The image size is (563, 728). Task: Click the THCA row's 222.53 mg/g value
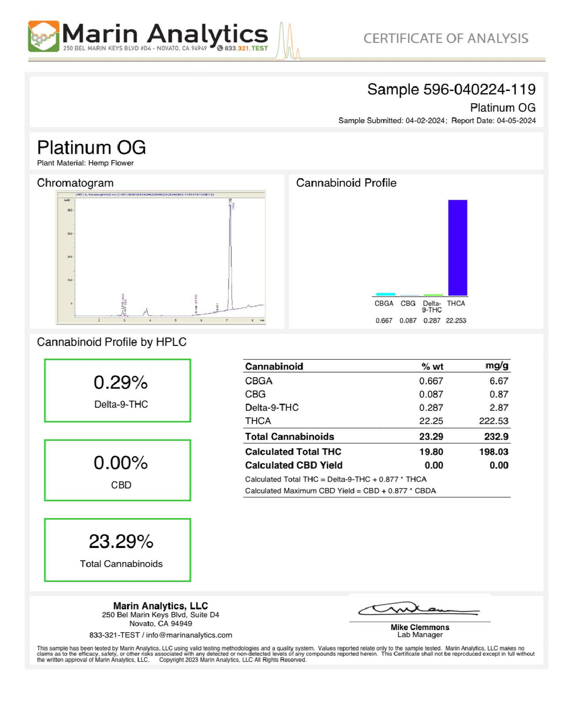point(494,421)
